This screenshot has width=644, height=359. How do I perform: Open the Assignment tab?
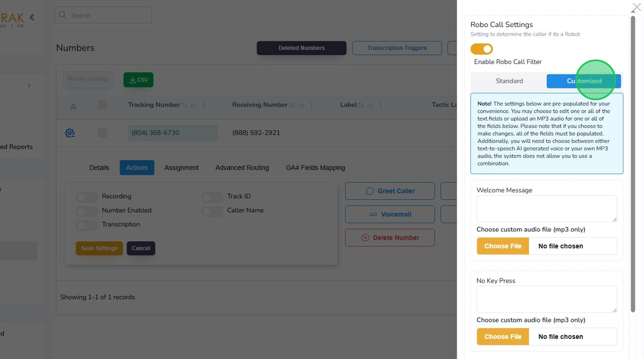[x=182, y=167]
